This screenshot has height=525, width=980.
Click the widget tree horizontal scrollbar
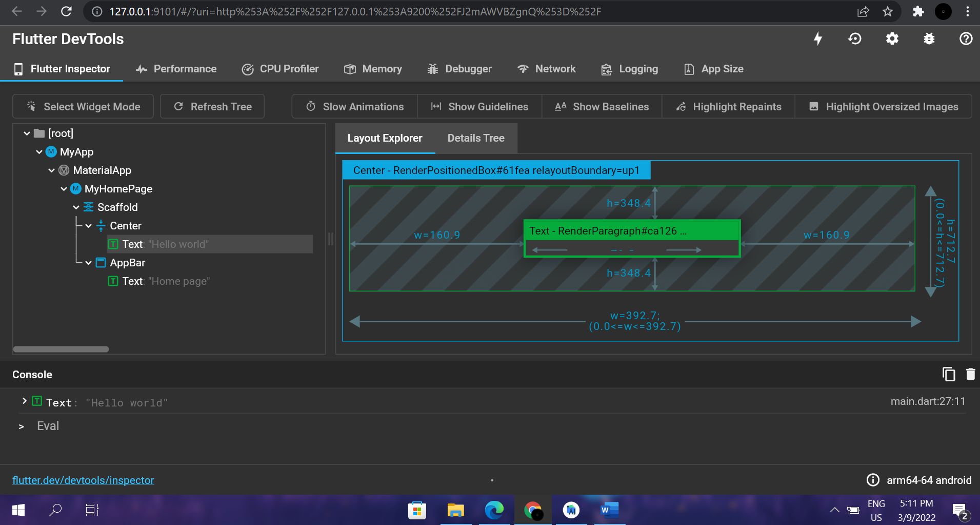click(61, 349)
